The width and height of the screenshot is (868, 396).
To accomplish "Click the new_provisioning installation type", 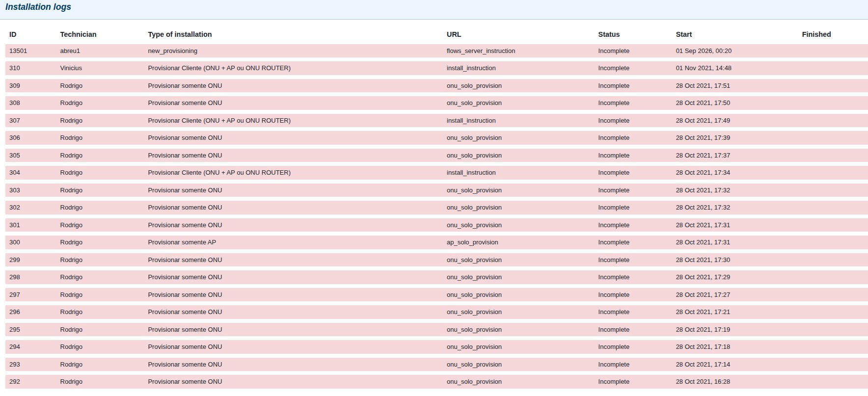I will click(172, 51).
